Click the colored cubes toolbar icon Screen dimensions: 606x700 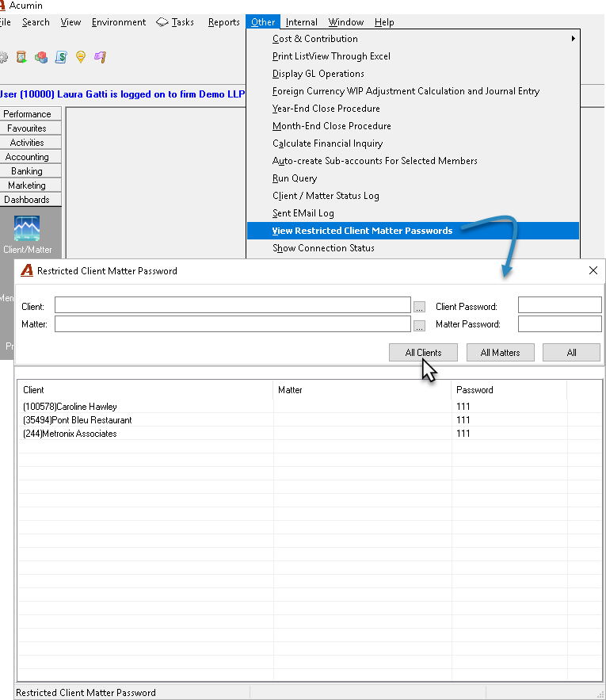(x=41, y=57)
